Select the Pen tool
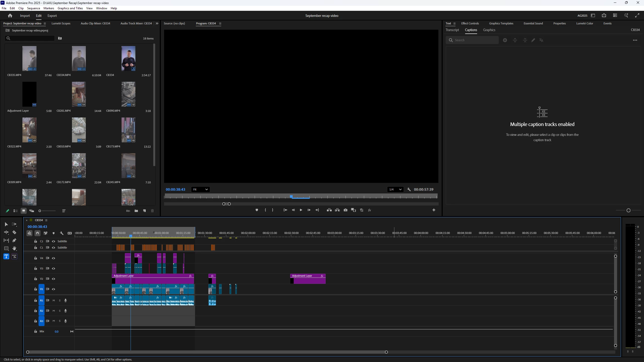 pyautogui.click(x=14, y=240)
